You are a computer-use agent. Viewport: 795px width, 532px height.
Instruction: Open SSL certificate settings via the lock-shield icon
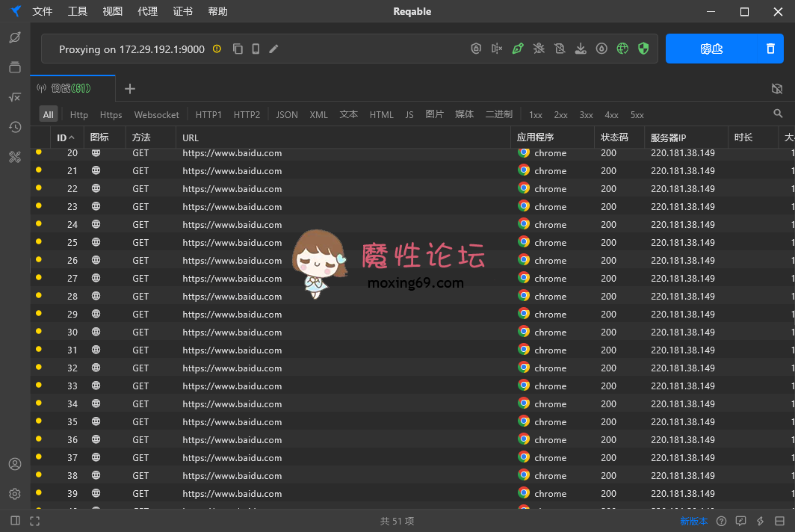pos(476,48)
